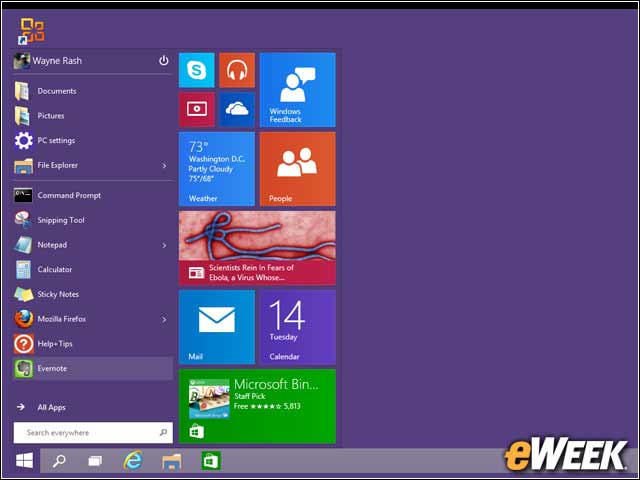Open Calculator
This screenshot has width=640, height=480.
(93, 269)
